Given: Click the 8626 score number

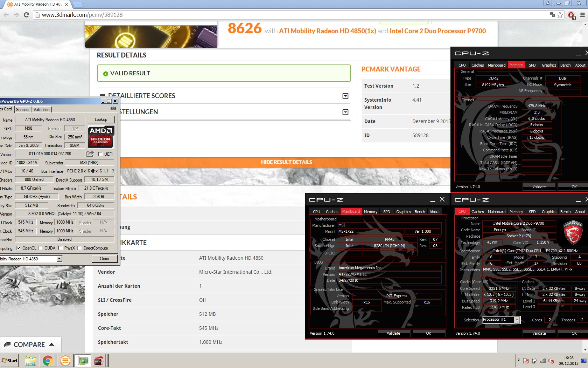Looking at the screenshot, I should (x=245, y=28).
